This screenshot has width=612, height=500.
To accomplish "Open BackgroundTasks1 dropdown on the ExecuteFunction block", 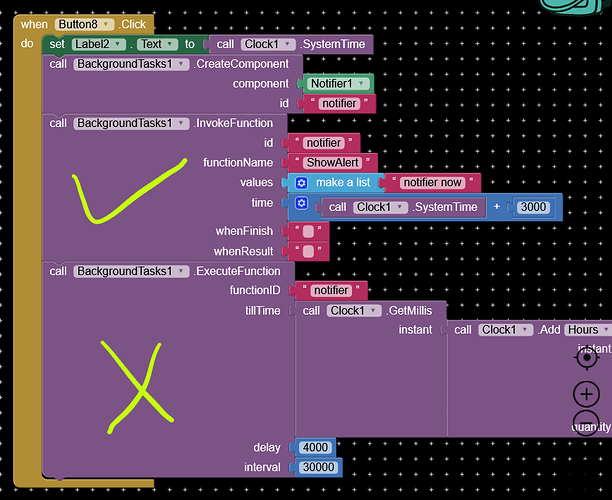I will pos(131,271).
